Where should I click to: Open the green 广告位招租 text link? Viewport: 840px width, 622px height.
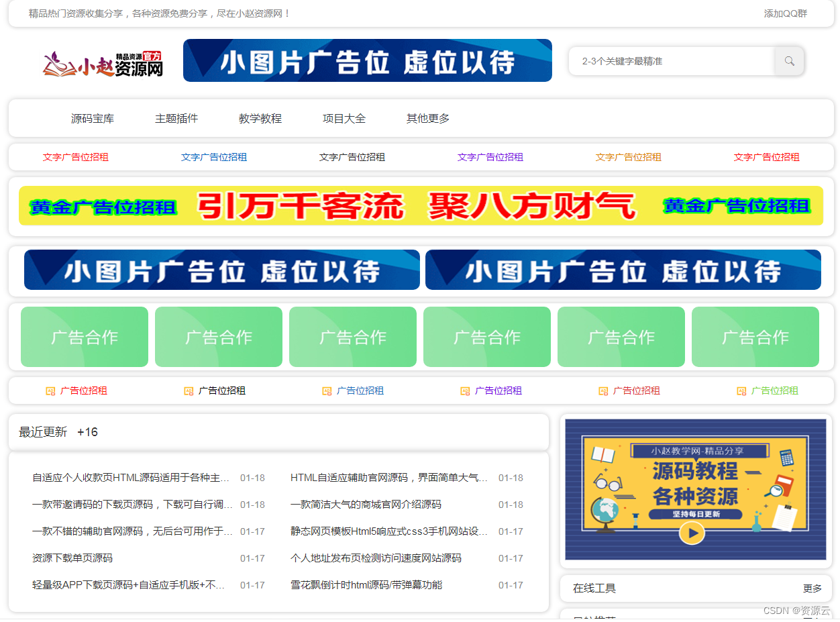click(x=775, y=391)
